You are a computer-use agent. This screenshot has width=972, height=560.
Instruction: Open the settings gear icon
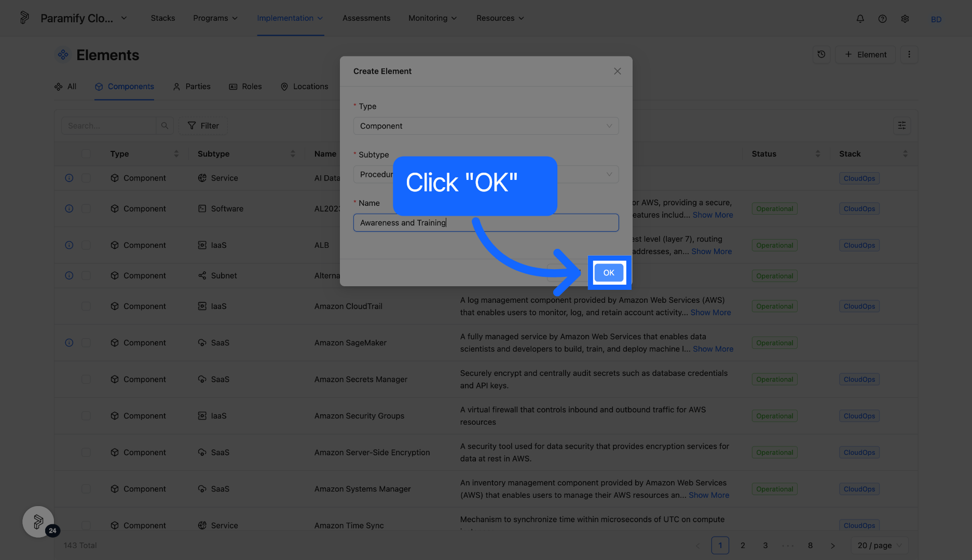point(905,19)
